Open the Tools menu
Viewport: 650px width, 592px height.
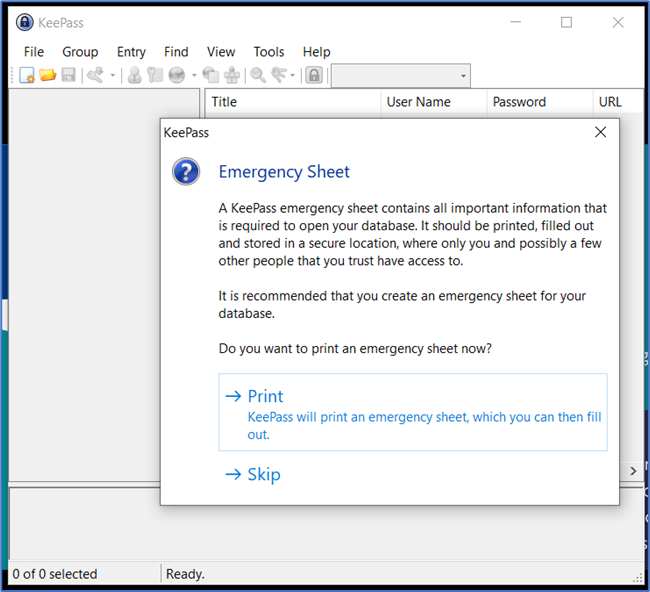tap(269, 52)
